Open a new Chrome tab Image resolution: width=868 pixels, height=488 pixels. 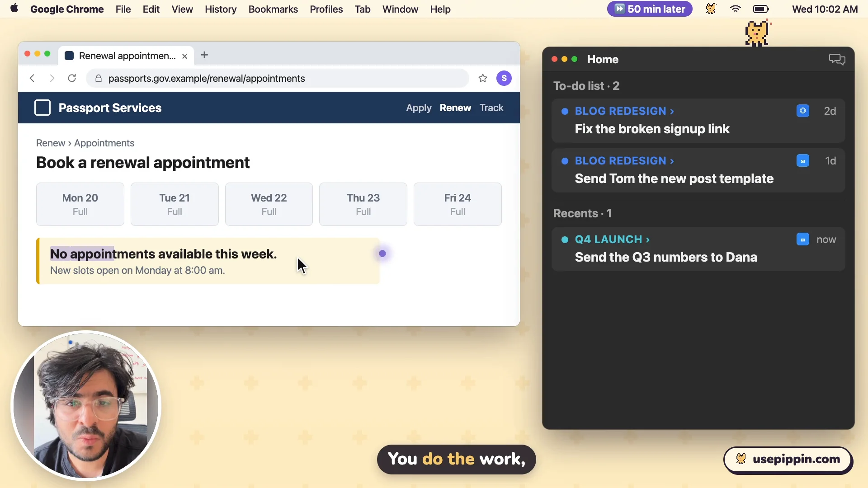click(x=204, y=55)
